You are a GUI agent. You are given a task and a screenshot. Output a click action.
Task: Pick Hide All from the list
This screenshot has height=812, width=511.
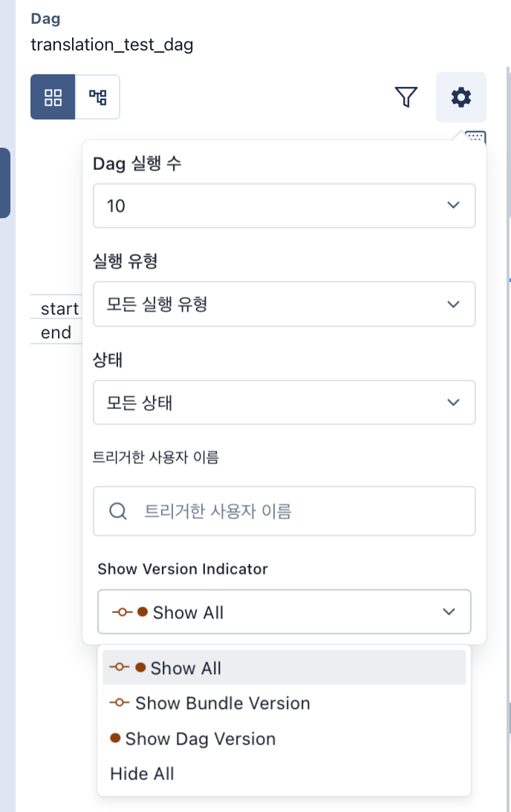pos(142,773)
